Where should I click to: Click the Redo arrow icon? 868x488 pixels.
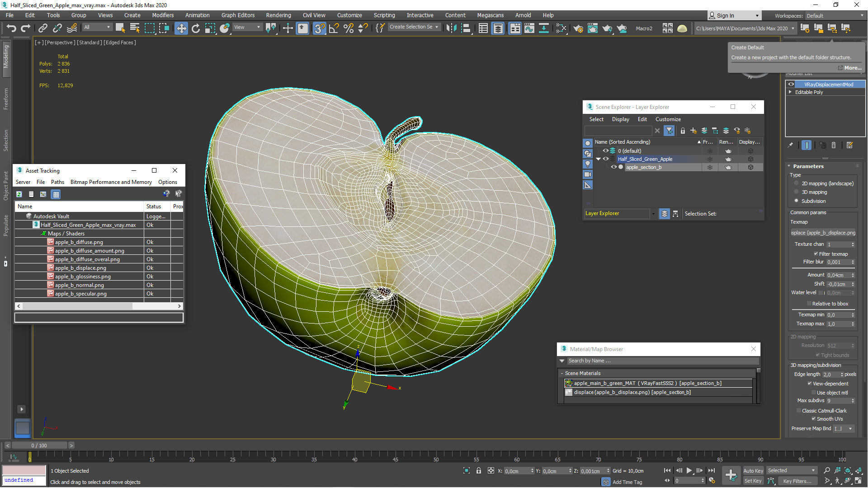tap(26, 28)
